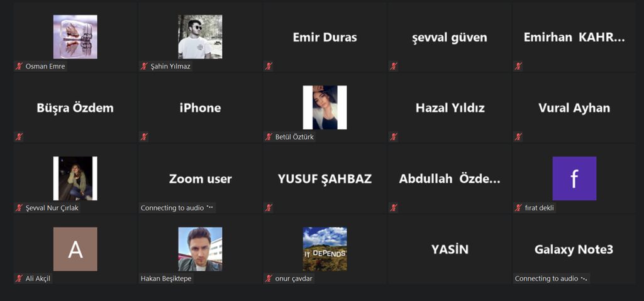Image resolution: width=644 pixels, height=301 pixels.
Task: Click fırat dekli's muted microphone icon
Action: [518, 208]
